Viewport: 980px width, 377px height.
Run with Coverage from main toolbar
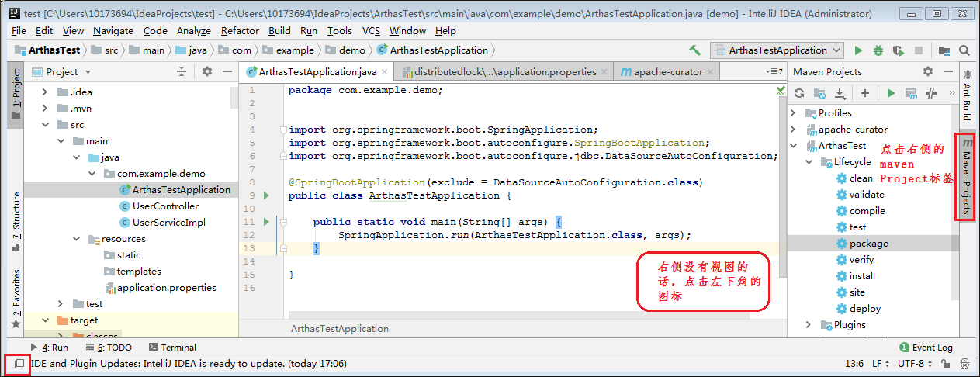click(x=899, y=50)
